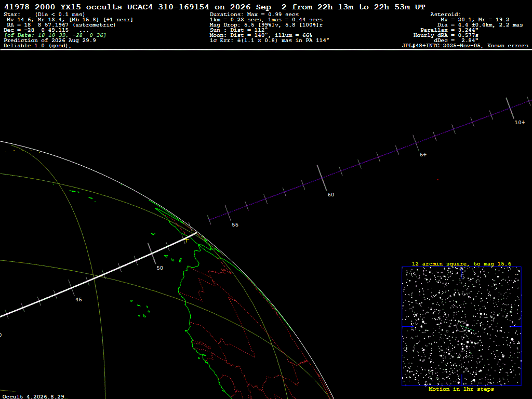Click the 55 minute label on purple track
Image resolution: width=532 pixels, height=399 pixels.
click(235, 225)
